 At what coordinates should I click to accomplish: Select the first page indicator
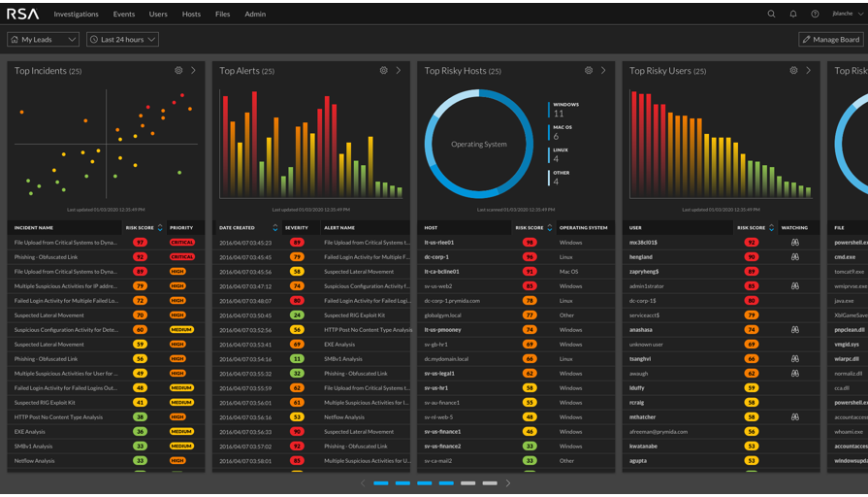[x=381, y=483]
